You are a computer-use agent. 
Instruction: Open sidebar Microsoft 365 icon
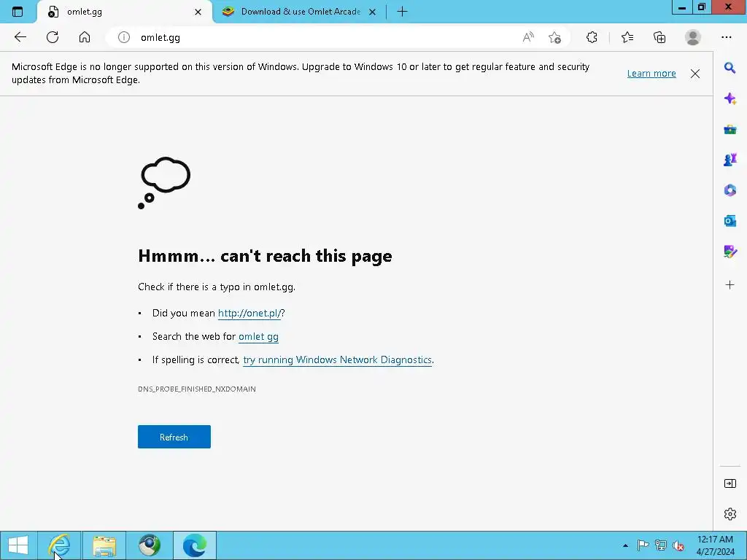point(729,190)
